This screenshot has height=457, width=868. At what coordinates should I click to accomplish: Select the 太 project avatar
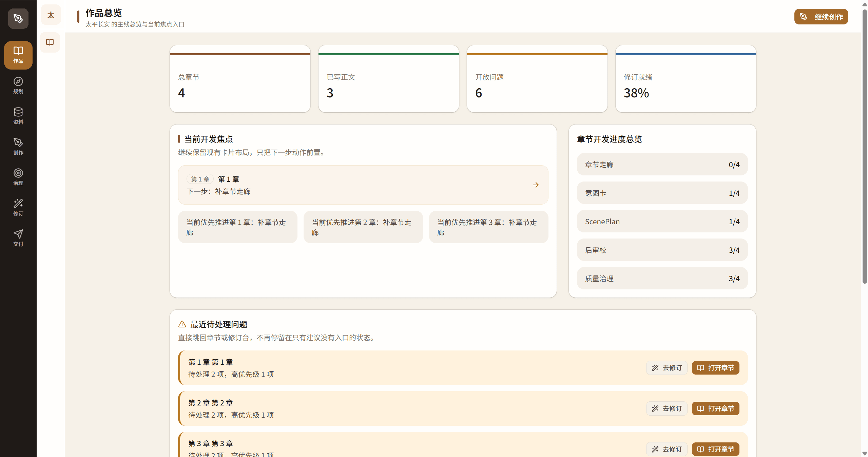point(51,15)
